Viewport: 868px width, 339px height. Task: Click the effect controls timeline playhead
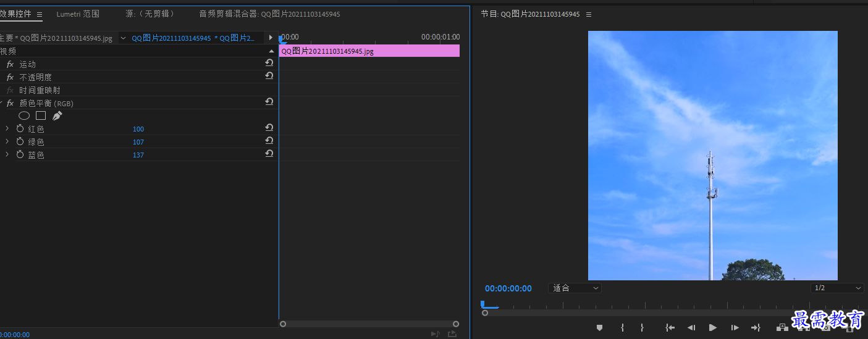click(x=281, y=40)
